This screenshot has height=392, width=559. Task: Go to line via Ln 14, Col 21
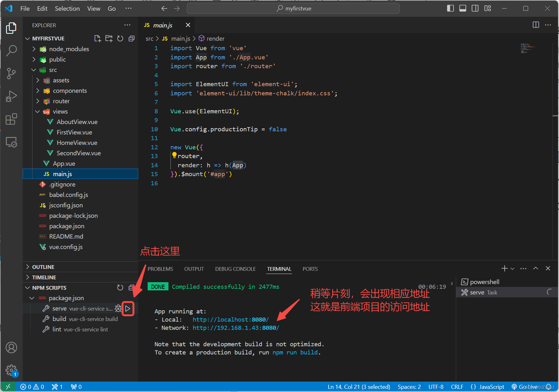[x=359, y=387]
